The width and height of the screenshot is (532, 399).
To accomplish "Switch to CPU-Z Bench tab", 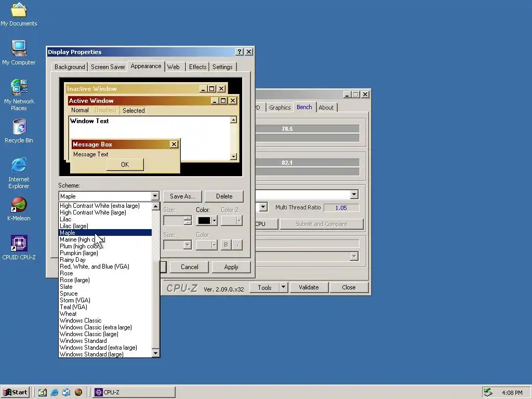I will click(x=304, y=107).
